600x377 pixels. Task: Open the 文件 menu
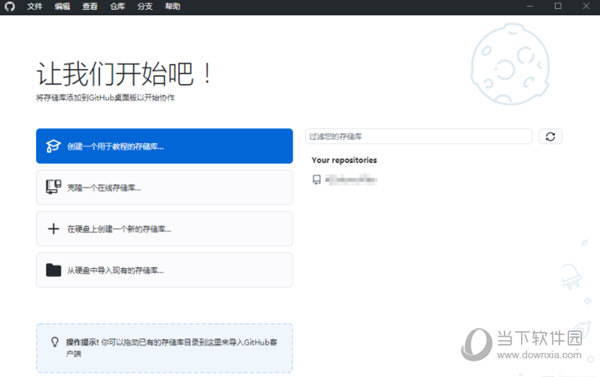(x=34, y=7)
